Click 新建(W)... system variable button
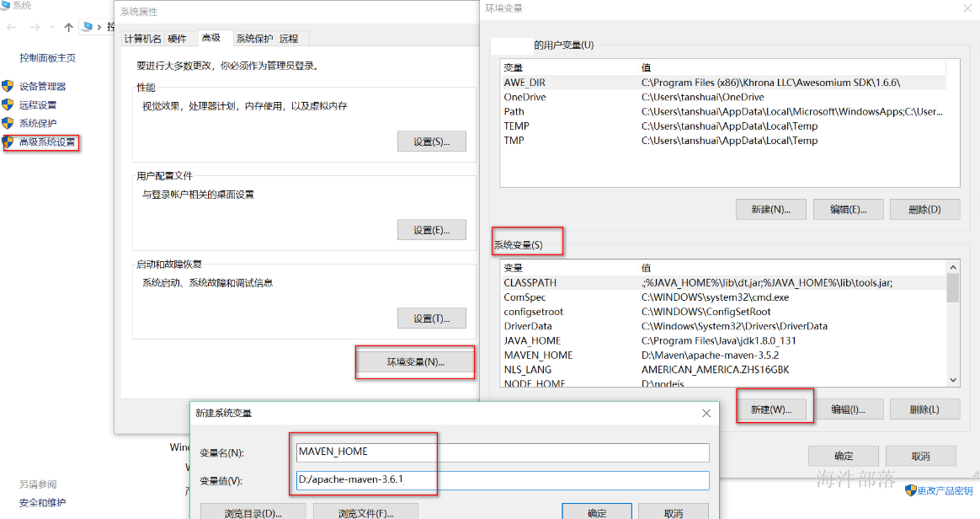980x519 pixels. (771, 409)
